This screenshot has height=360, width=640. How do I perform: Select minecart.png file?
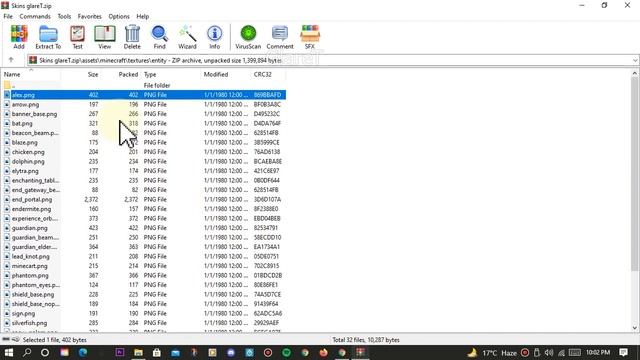pos(144,266)
